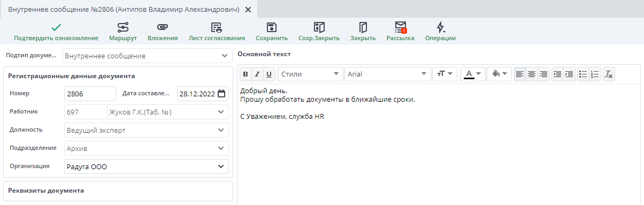Expand the Подразделение Архив dropdown

221,148
